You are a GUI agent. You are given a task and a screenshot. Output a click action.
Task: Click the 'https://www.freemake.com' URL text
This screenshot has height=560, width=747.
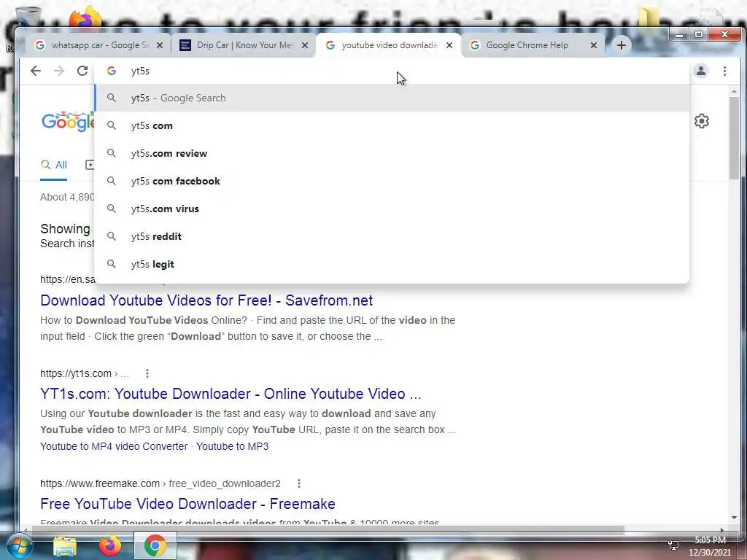[99, 483]
